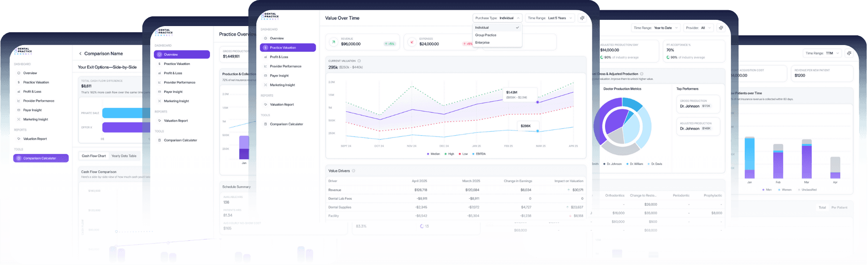This screenshot has height=266, width=868.
Task: Click the green arrow Revenue card icon
Action: [x=333, y=42]
